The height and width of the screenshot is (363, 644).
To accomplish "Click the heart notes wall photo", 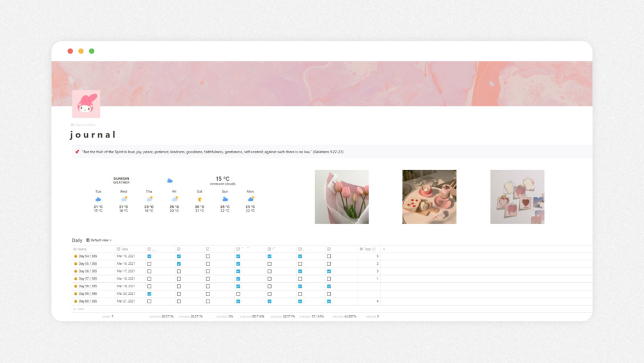I will pyautogui.click(x=517, y=197).
